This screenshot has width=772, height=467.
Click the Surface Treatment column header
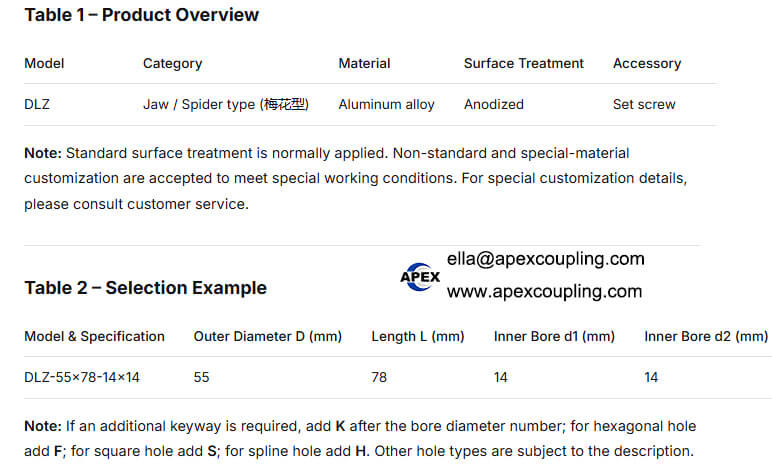tap(523, 63)
